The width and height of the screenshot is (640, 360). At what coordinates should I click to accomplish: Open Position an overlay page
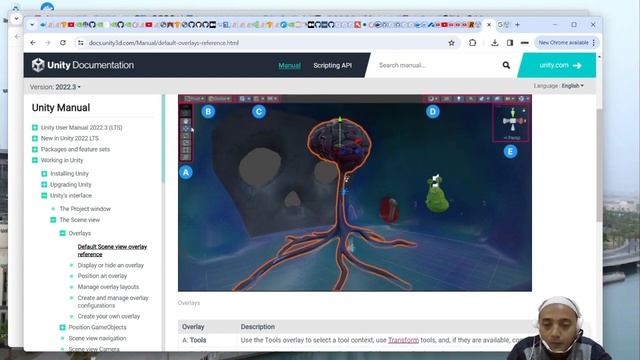pyautogui.click(x=102, y=276)
